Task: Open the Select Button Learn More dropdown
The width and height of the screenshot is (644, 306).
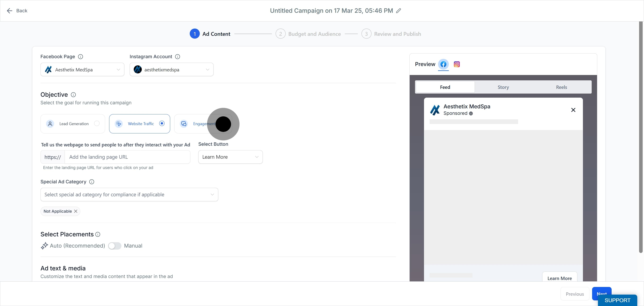Action: point(230,157)
